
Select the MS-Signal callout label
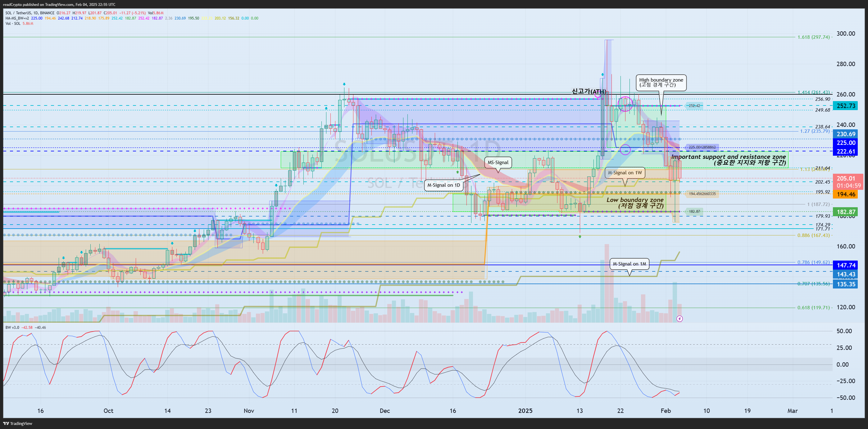[x=498, y=163]
